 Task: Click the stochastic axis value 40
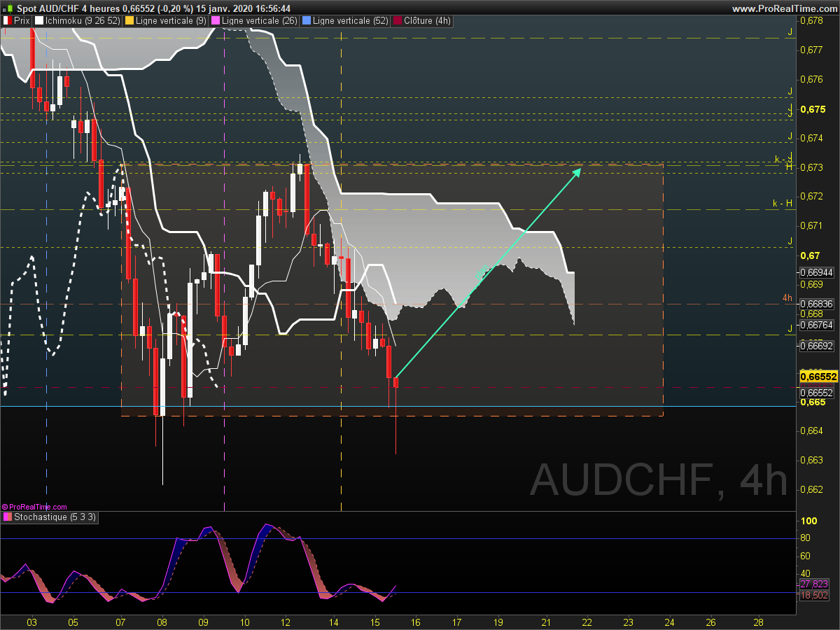[x=806, y=573]
